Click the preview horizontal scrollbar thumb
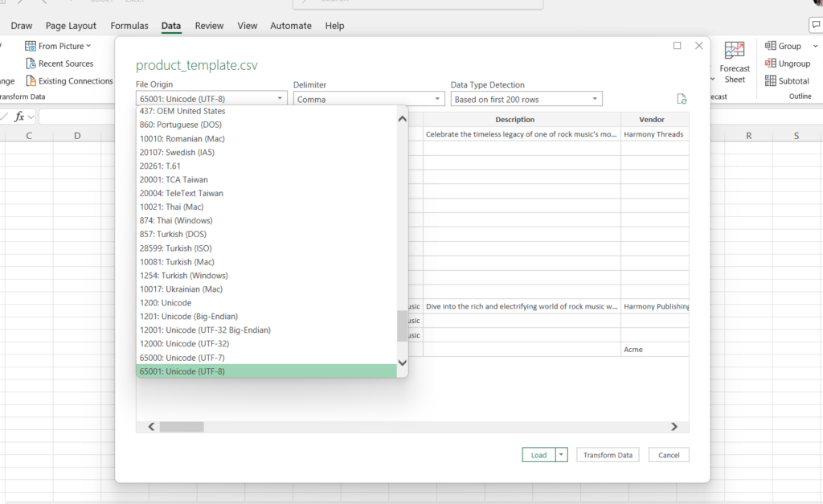The height and width of the screenshot is (504, 823). [182, 427]
